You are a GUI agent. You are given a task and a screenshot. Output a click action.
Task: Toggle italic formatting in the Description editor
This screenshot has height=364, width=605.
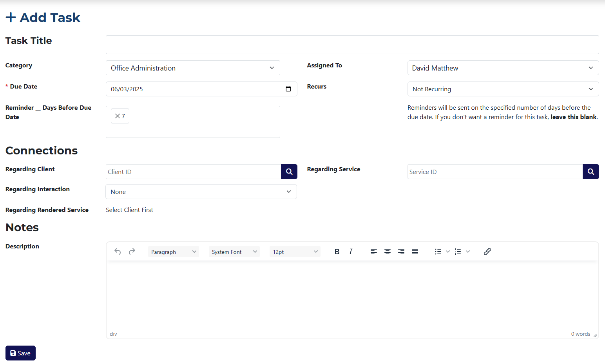[x=351, y=251]
